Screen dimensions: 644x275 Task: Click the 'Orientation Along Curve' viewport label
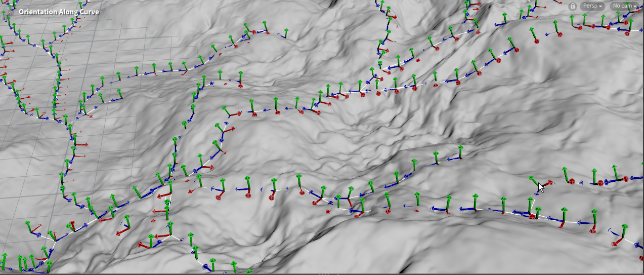click(59, 12)
